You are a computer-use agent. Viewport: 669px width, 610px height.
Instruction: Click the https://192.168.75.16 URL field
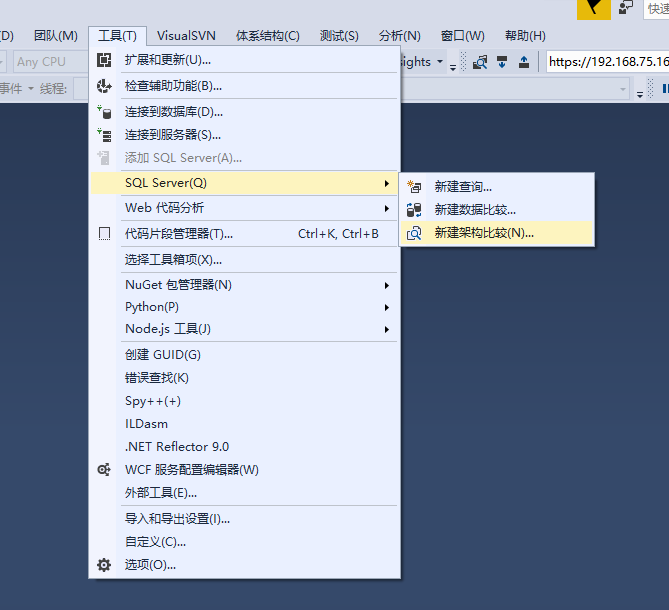point(608,62)
